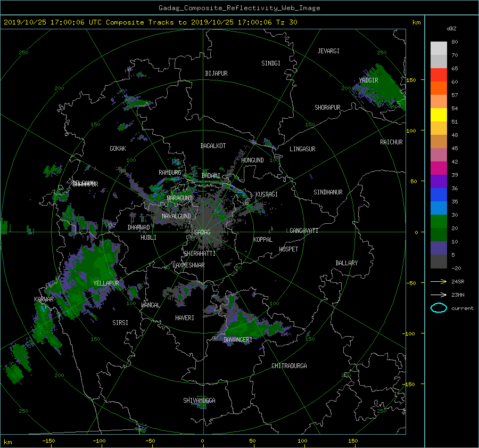
Task: Click the LINGASUR city label
Action: click(x=302, y=149)
